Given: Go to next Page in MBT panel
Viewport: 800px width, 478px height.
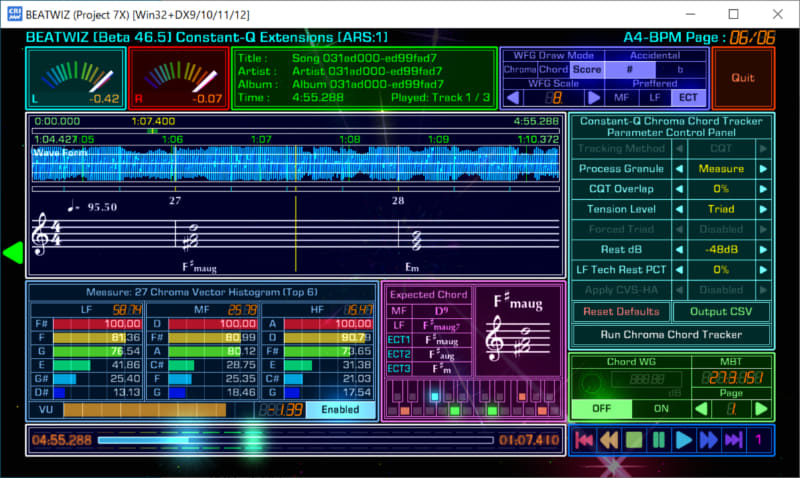Looking at the screenshot, I should coord(761,409).
